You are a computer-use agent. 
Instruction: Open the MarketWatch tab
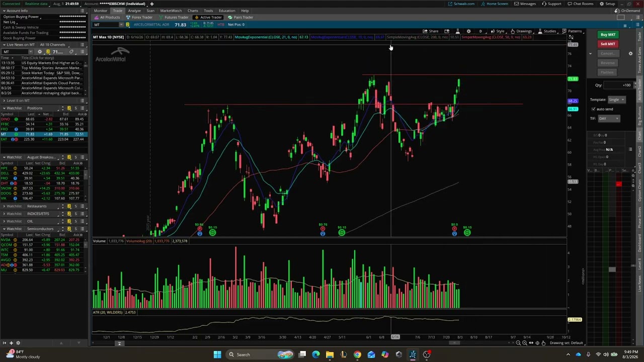click(x=171, y=11)
